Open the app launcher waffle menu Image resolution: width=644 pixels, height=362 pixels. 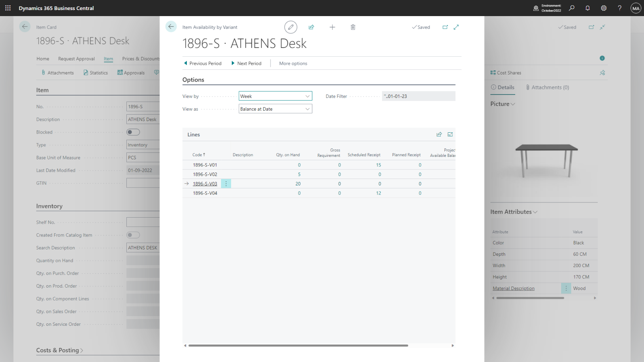click(x=8, y=8)
